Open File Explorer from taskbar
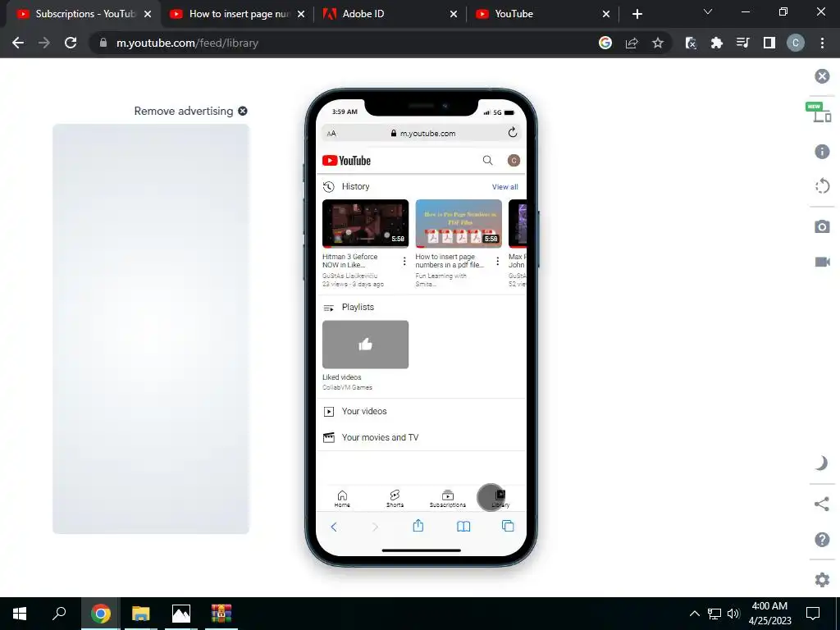This screenshot has height=630, width=840. [140, 614]
